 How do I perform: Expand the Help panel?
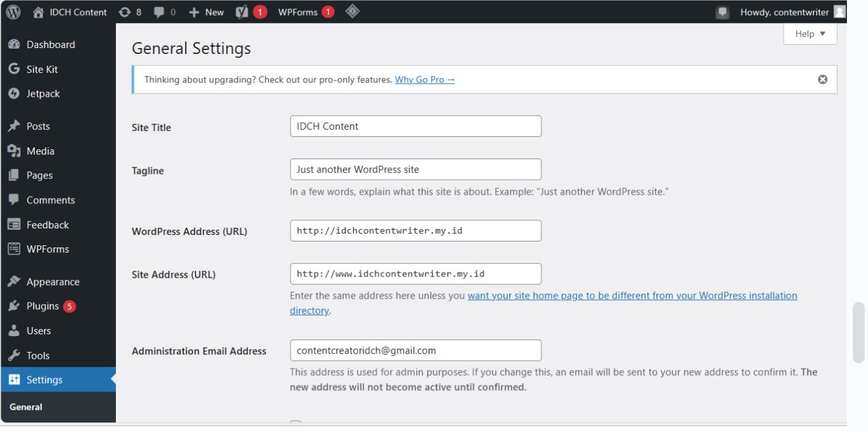(809, 34)
